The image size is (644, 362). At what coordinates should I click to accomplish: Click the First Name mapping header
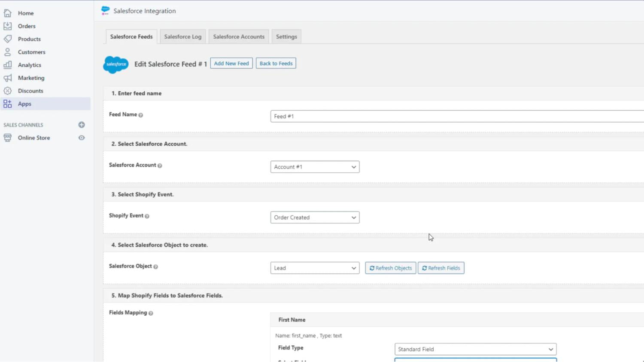pos(457,320)
